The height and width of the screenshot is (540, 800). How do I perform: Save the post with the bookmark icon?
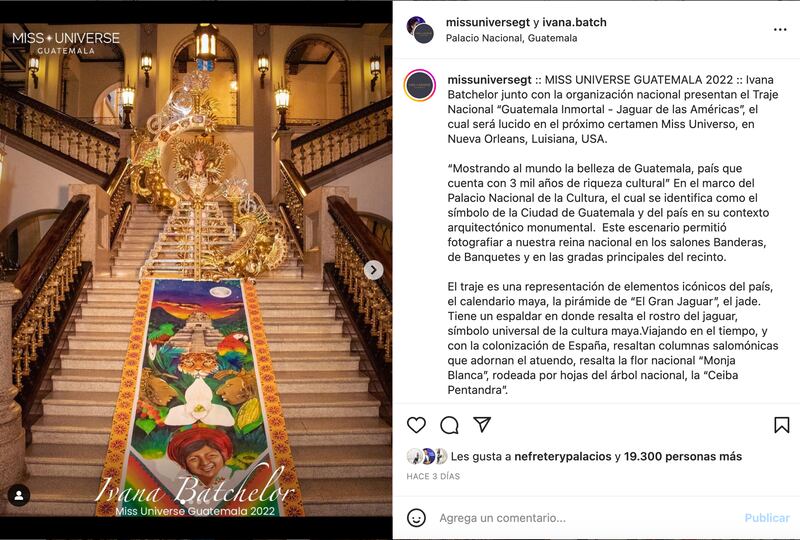click(782, 425)
